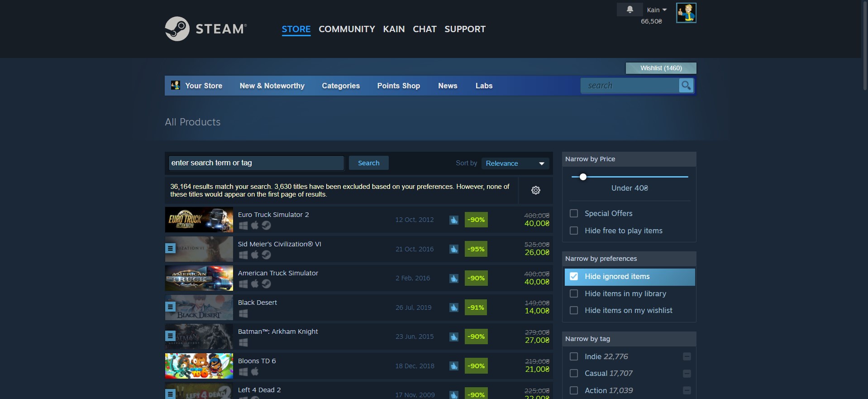Click the Search button
Image resolution: width=868 pixels, height=399 pixels.
point(368,163)
